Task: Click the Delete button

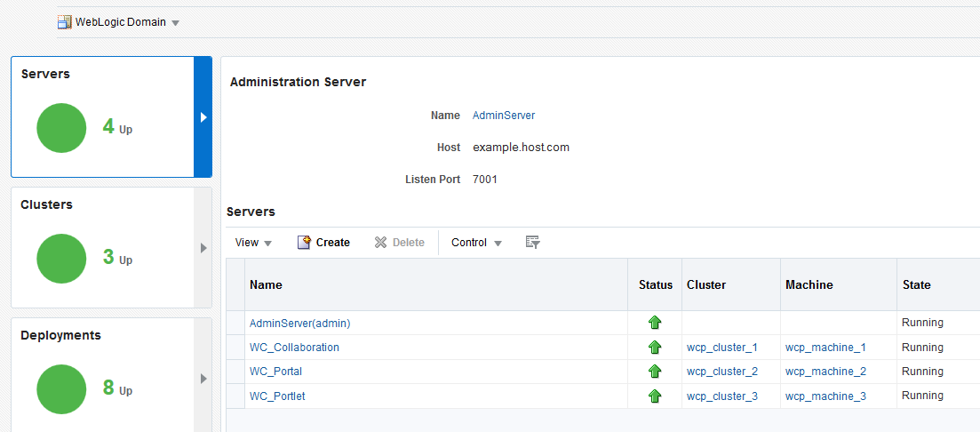Action: (x=400, y=243)
